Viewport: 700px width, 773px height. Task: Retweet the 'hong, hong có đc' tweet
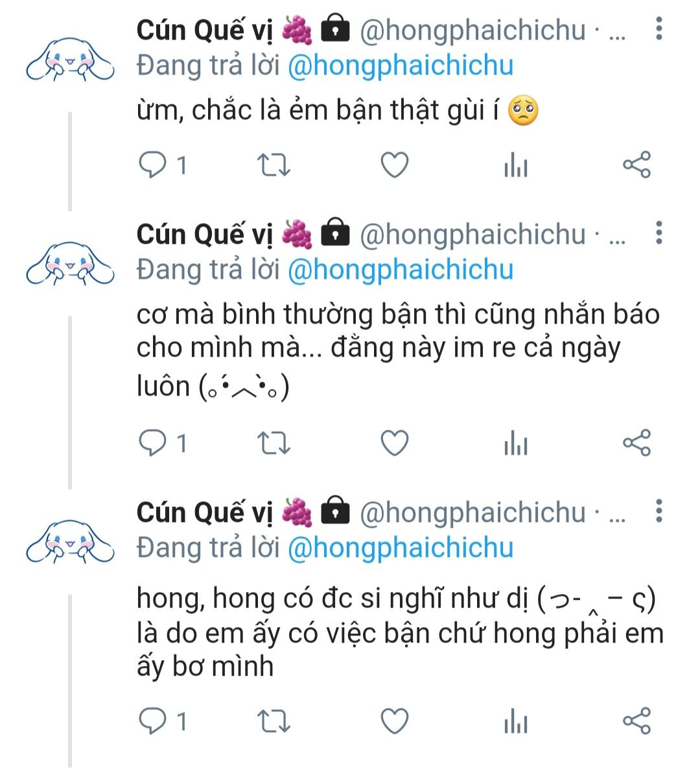(x=274, y=721)
